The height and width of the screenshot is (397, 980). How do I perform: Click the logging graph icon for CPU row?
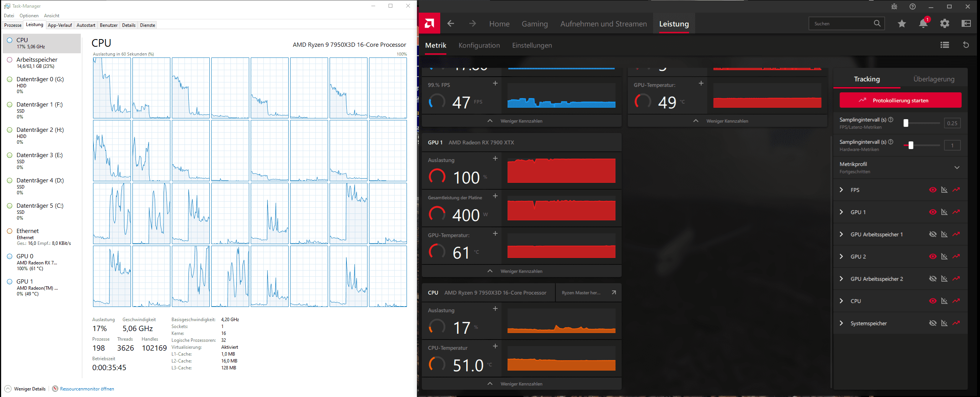(x=956, y=301)
